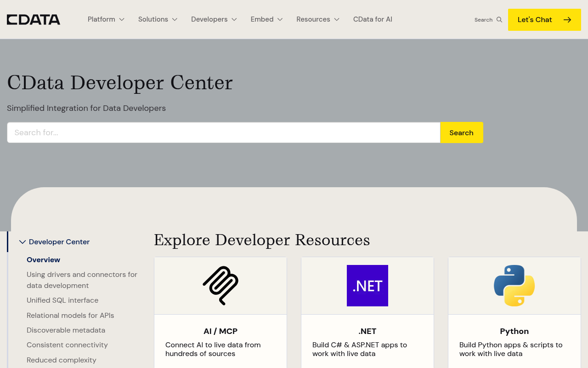Open Reduced complexity link
This screenshot has height=368, width=588.
tap(62, 360)
